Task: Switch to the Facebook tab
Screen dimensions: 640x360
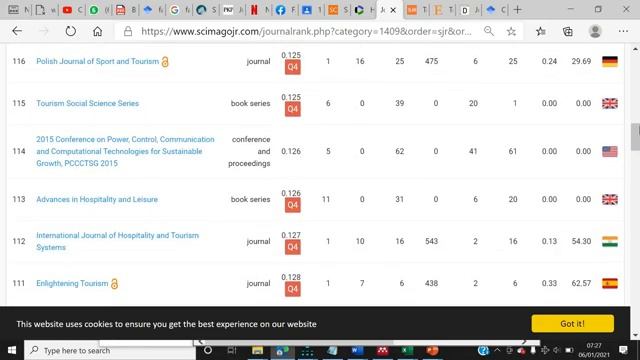Action: (280, 10)
